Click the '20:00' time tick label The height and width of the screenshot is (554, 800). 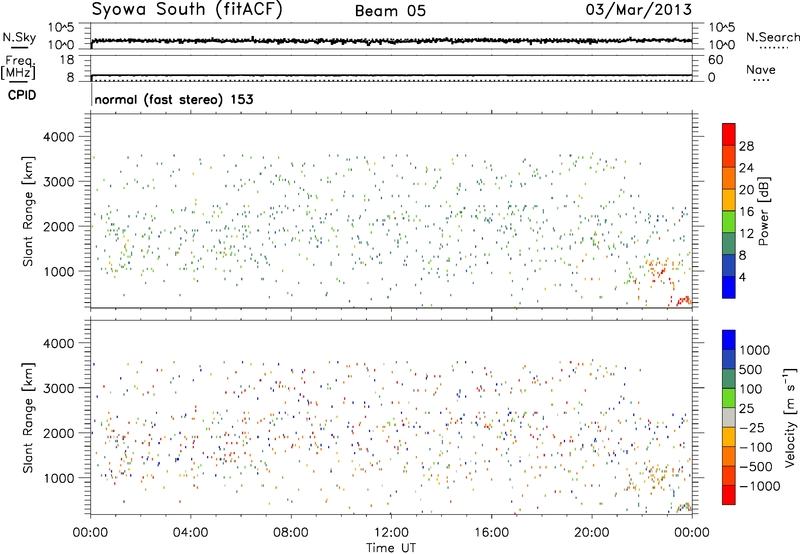click(x=592, y=533)
